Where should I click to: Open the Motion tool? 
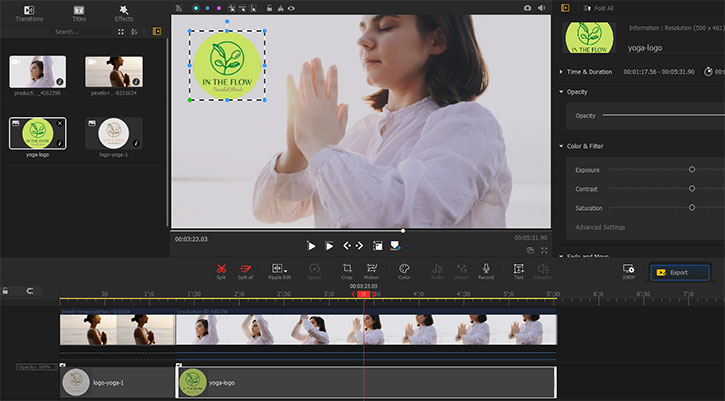[371, 268]
